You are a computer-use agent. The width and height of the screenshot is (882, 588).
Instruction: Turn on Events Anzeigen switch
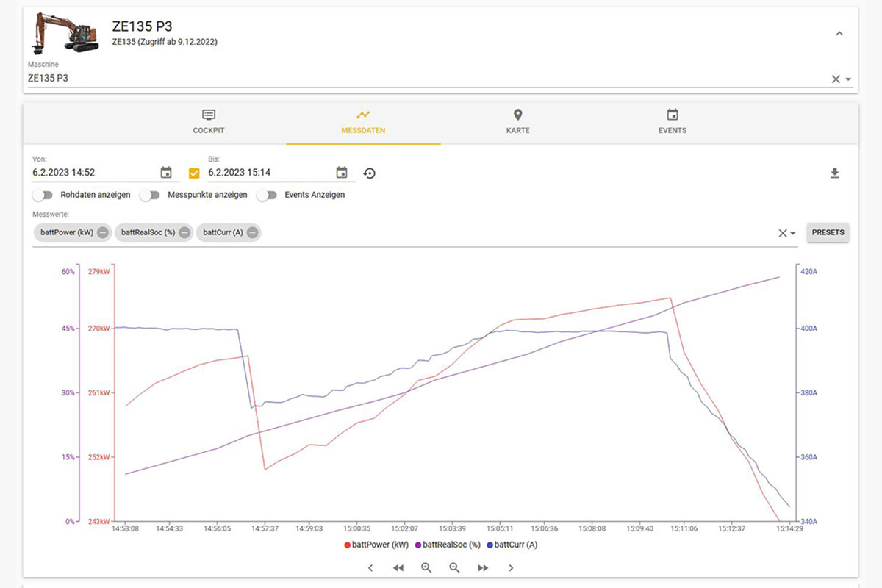click(x=271, y=196)
